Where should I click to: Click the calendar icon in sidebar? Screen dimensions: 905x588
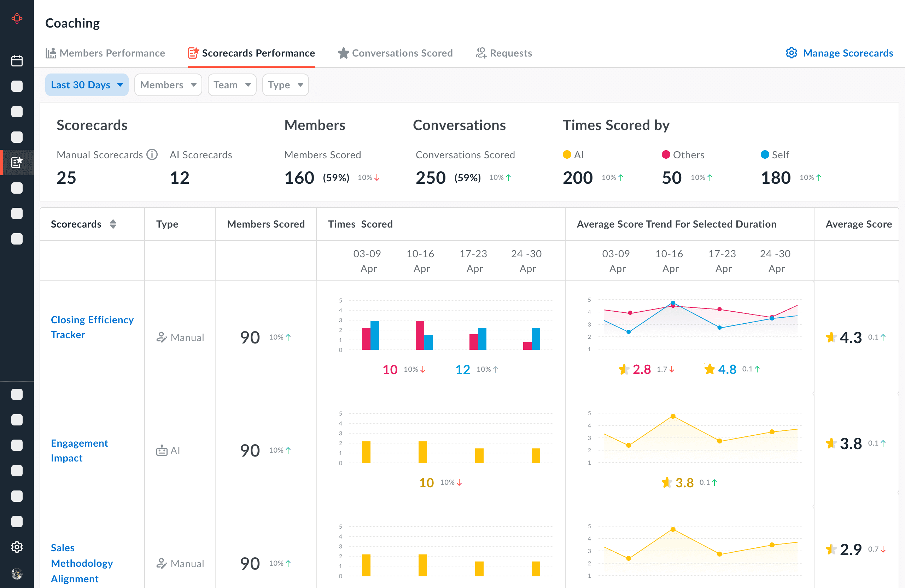(17, 61)
